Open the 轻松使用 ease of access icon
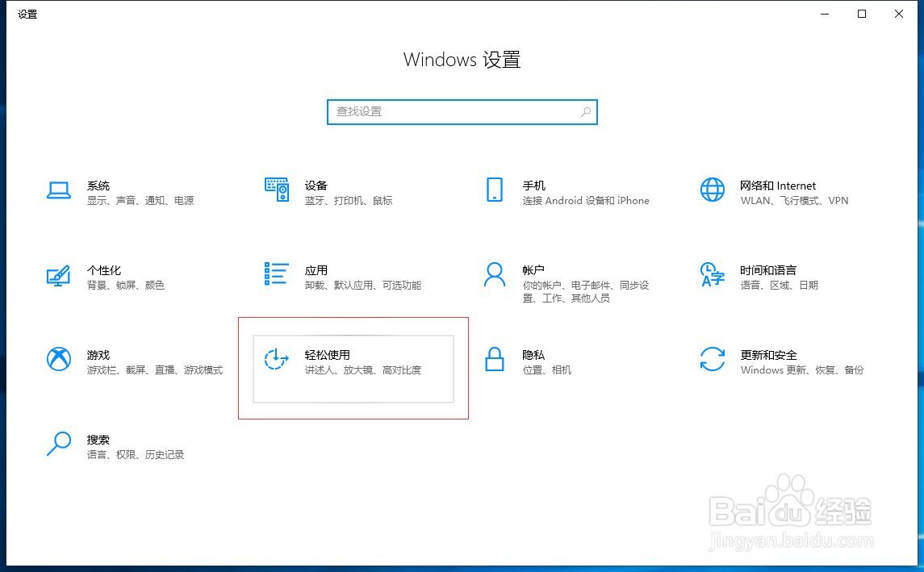The image size is (924, 572). coord(276,359)
